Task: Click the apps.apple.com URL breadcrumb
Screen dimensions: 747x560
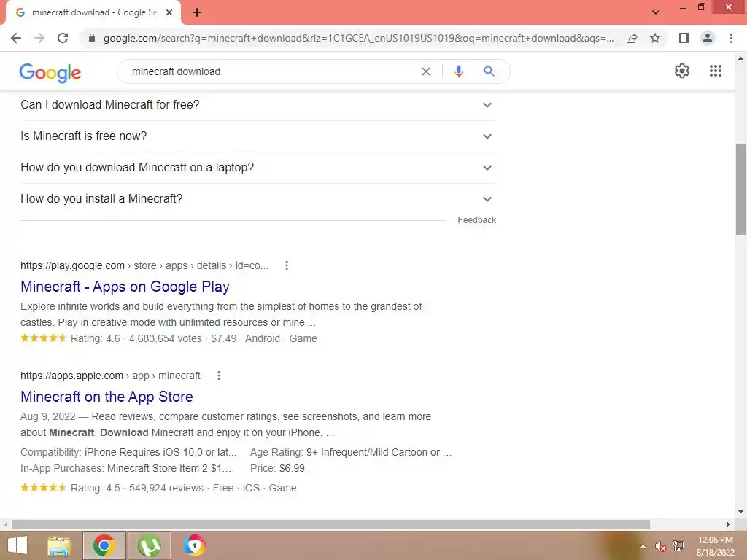Action: (x=111, y=376)
